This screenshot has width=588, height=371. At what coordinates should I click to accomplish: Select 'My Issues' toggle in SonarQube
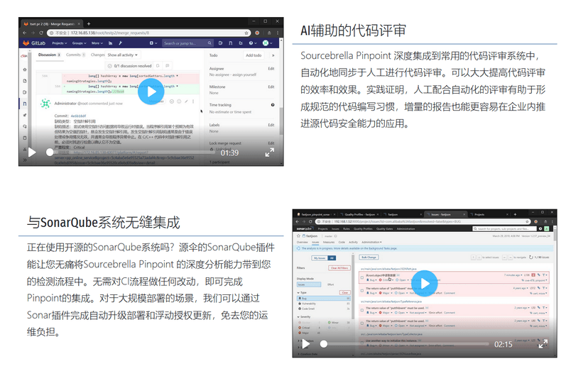[320, 258]
